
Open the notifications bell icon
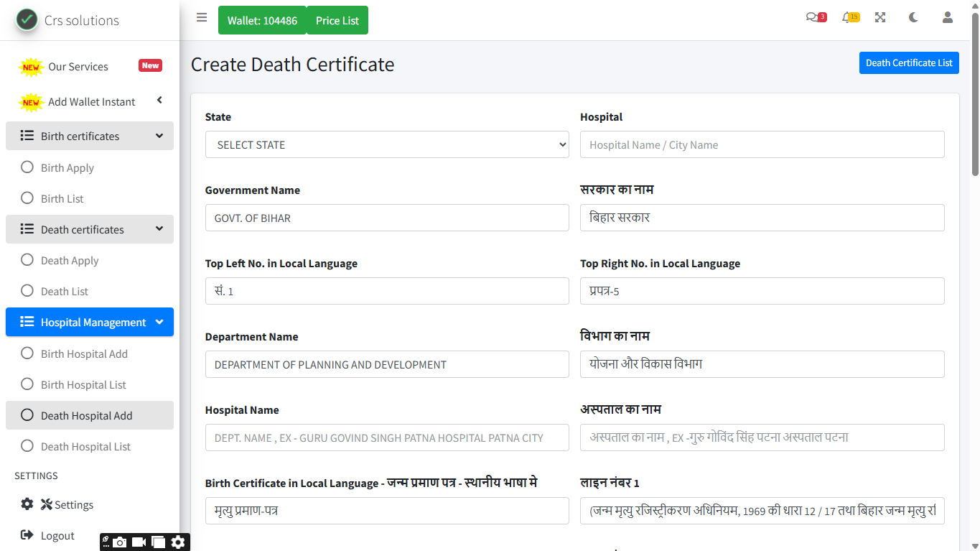point(848,18)
